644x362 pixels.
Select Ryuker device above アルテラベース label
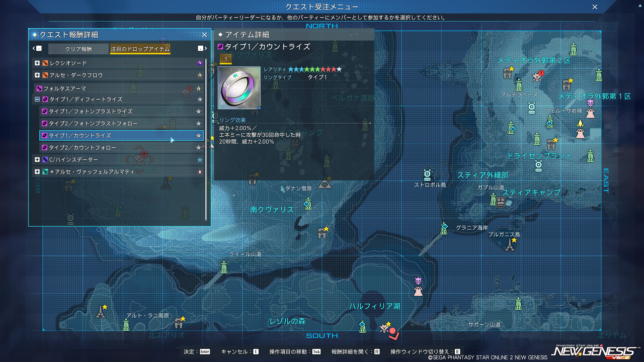(519, 85)
